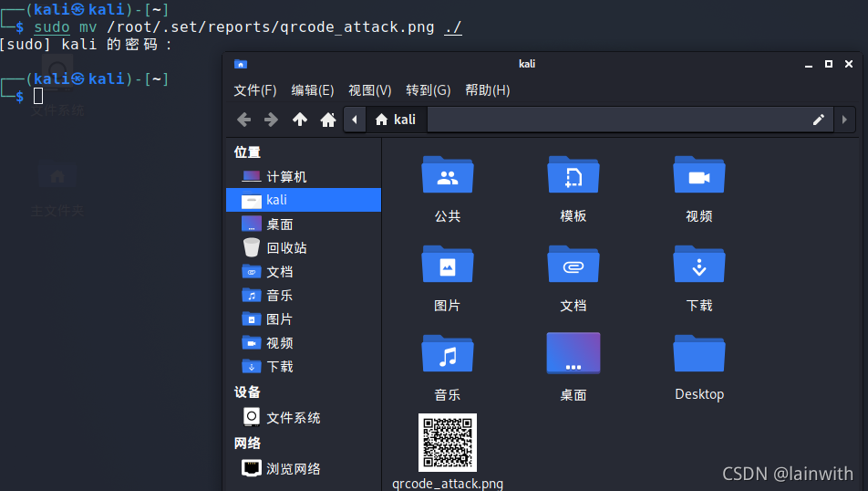Toggle path editing with the pencil icon
Screen dimensions: 868x491
[x=818, y=120]
